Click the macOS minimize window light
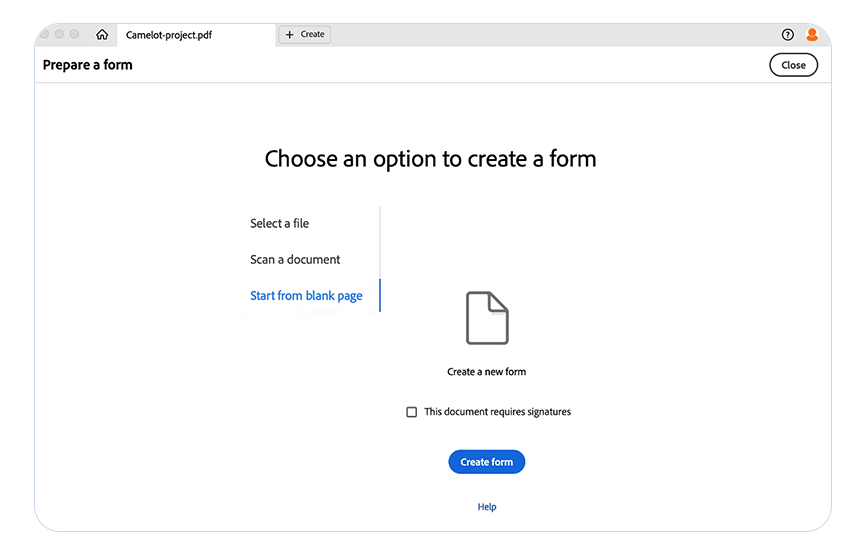The width and height of the screenshot is (865, 554). (x=59, y=34)
